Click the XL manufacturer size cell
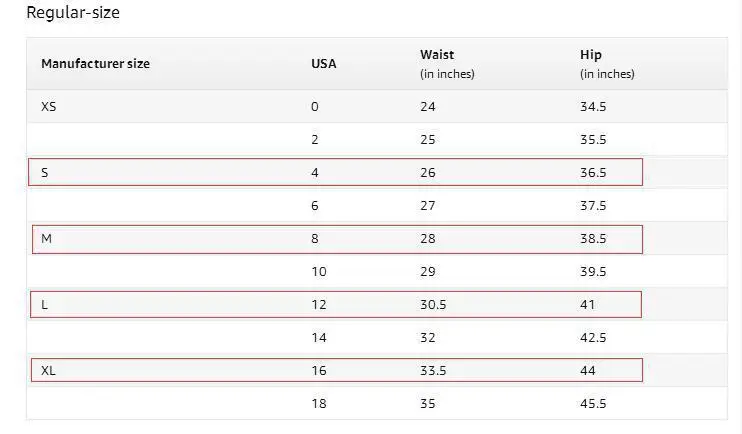This screenshot has width=742, height=434. 48,370
